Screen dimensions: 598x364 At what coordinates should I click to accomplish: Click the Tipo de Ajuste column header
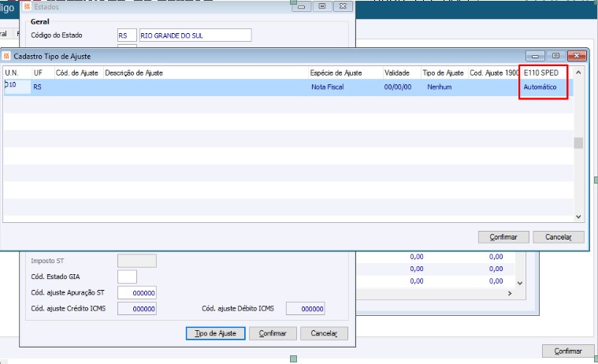pyautogui.click(x=444, y=72)
